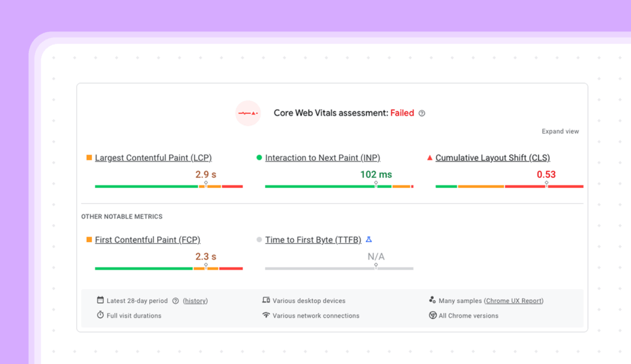Click the gray N/A bar under TTFB
This screenshot has height=364, width=631.
pos(339,268)
